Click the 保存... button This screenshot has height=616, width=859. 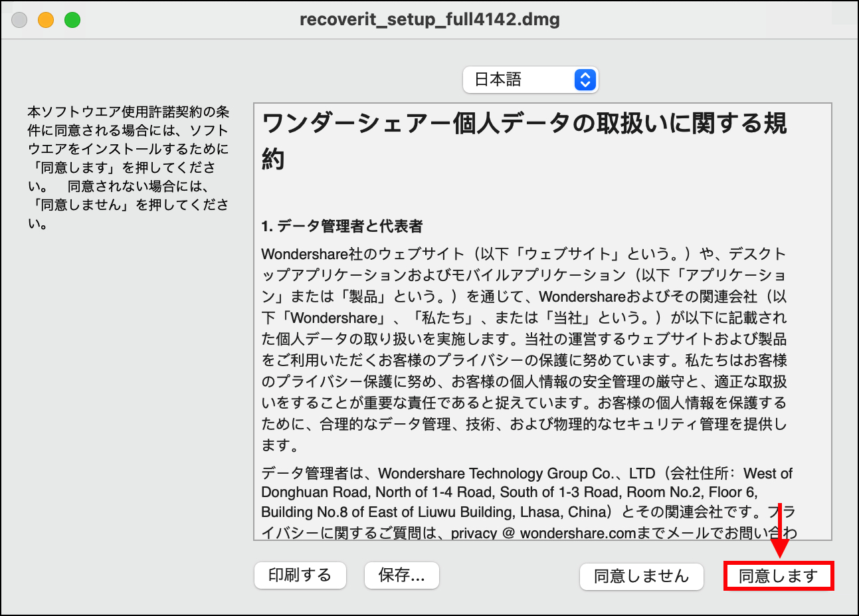coord(402,575)
